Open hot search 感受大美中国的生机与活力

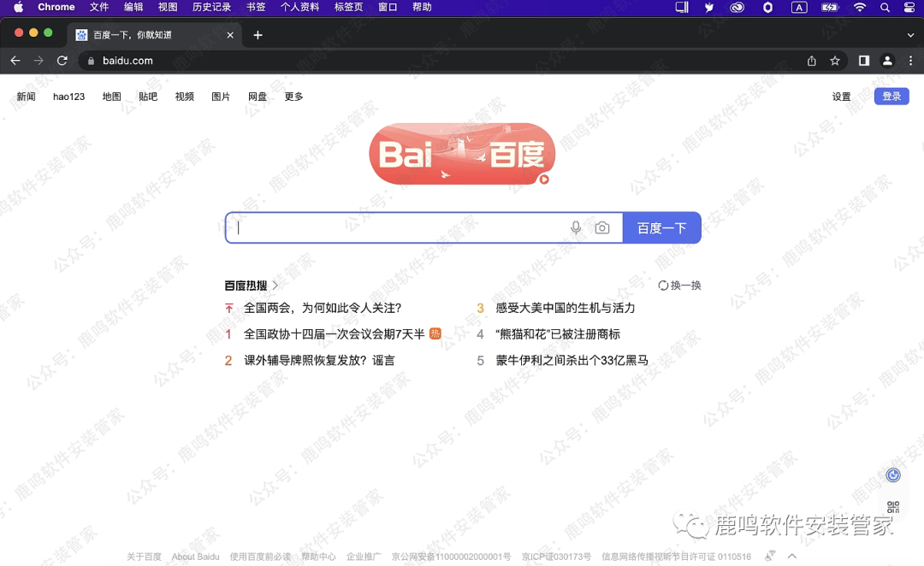(x=566, y=308)
